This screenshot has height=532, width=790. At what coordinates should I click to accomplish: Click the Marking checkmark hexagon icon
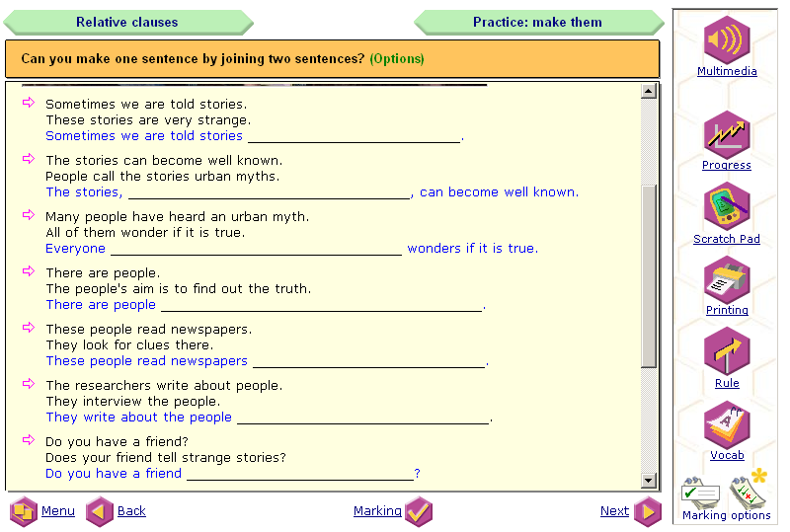(x=418, y=512)
